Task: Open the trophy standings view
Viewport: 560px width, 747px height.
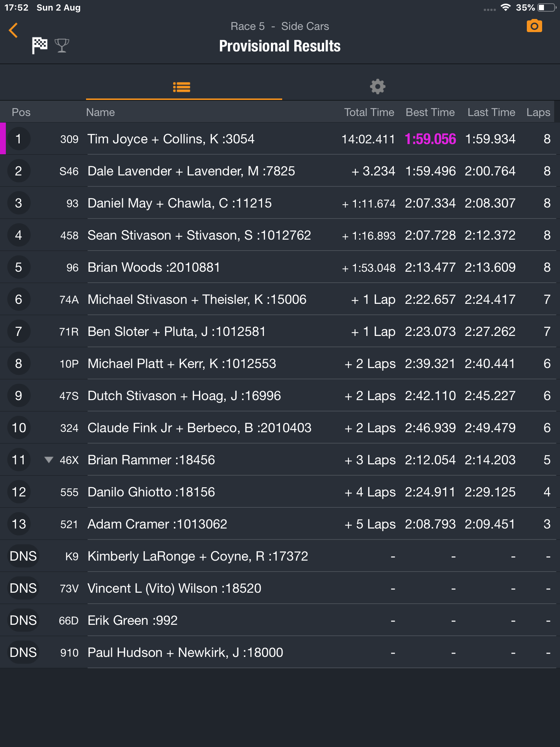Action: click(x=62, y=46)
